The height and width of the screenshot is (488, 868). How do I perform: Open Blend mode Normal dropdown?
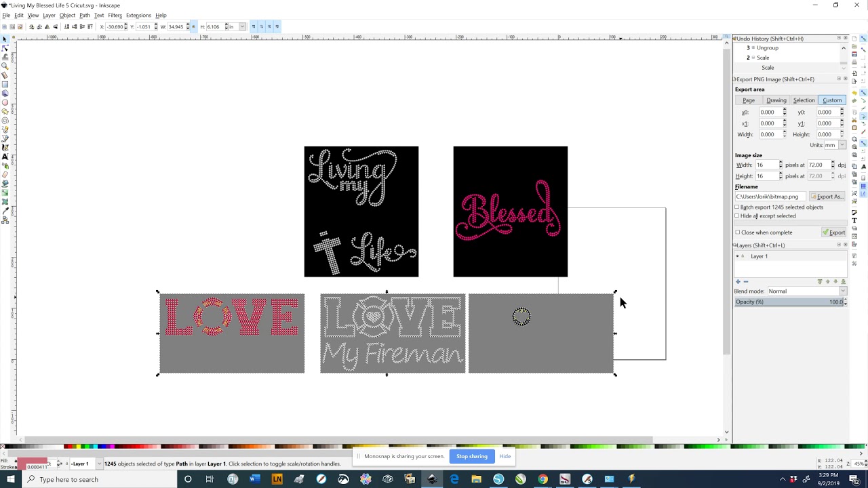[x=807, y=291]
